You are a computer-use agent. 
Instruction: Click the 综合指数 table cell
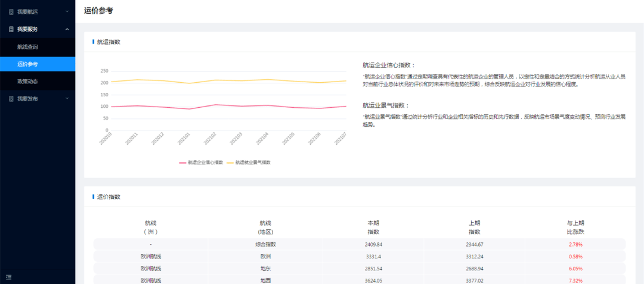point(265,244)
